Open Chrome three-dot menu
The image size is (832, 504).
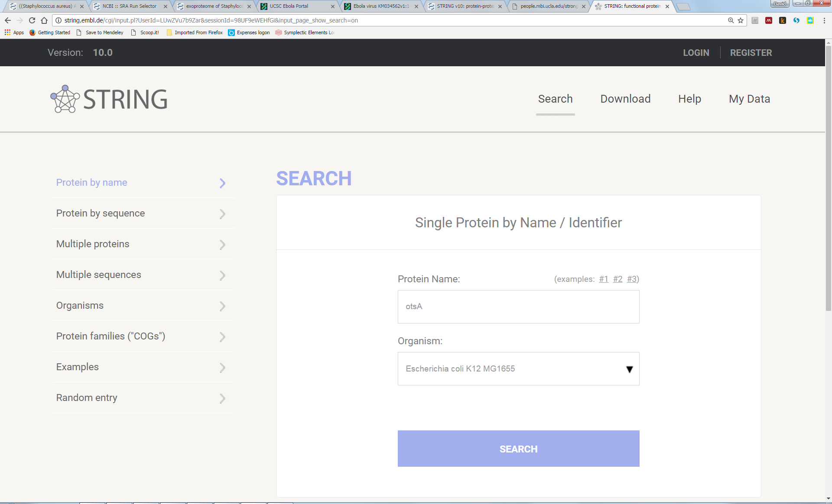[824, 20]
